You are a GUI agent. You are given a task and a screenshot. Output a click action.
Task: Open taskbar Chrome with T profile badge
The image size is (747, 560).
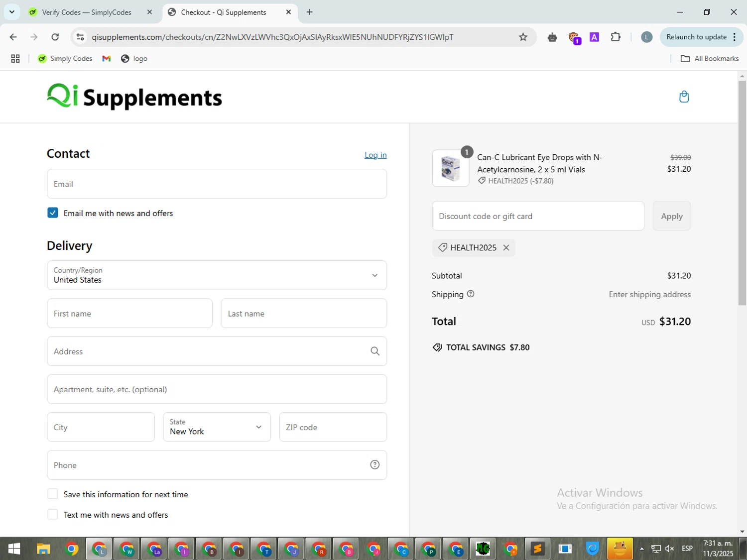point(263,549)
